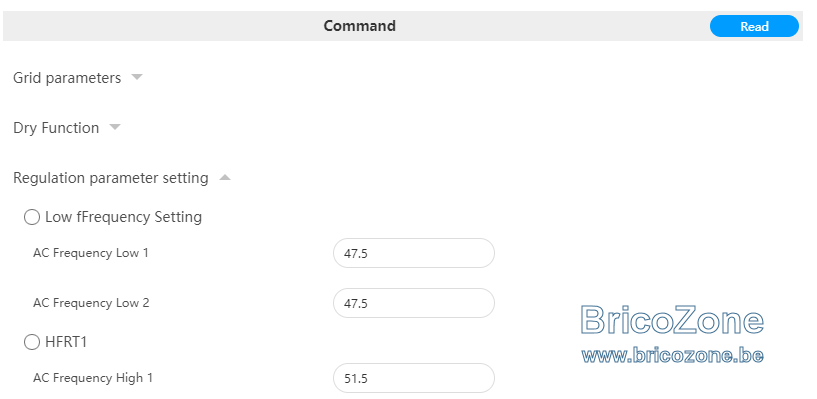The image size is (817, 399).
Task: Click the AC Frequency Low 2 input field
Action: tap(414, 303)
